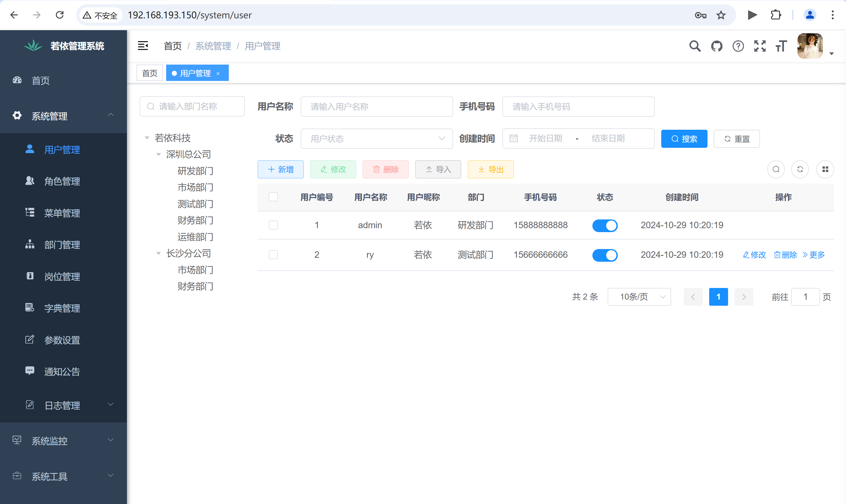This screenshot has height=504, width=846.
Task: Click the blue 搜索 button
Action: tap(684, 138)
